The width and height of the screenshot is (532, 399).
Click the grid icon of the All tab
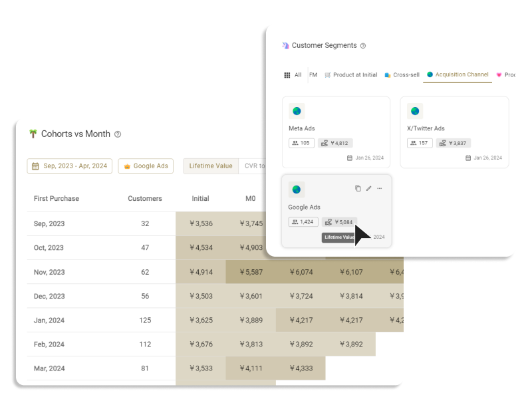287,75
